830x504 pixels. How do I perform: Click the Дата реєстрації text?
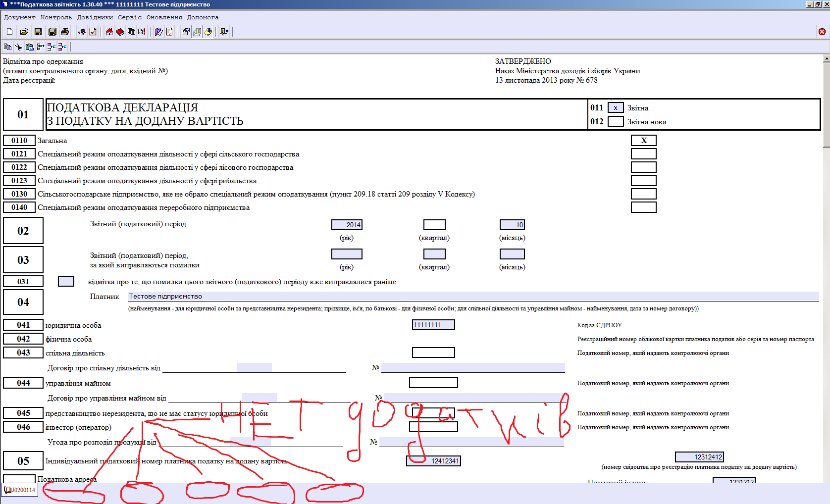[x=29, y=80]
